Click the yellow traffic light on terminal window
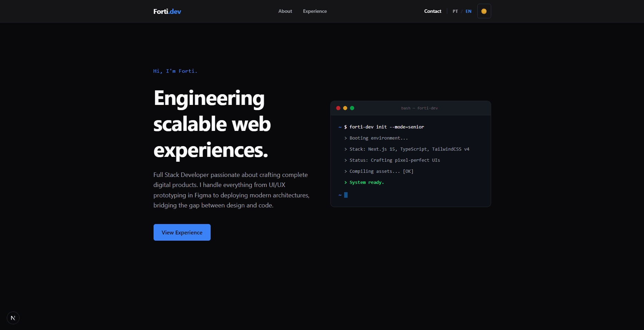The height and width of the screenshot is (330, 644). pos(345,108)
